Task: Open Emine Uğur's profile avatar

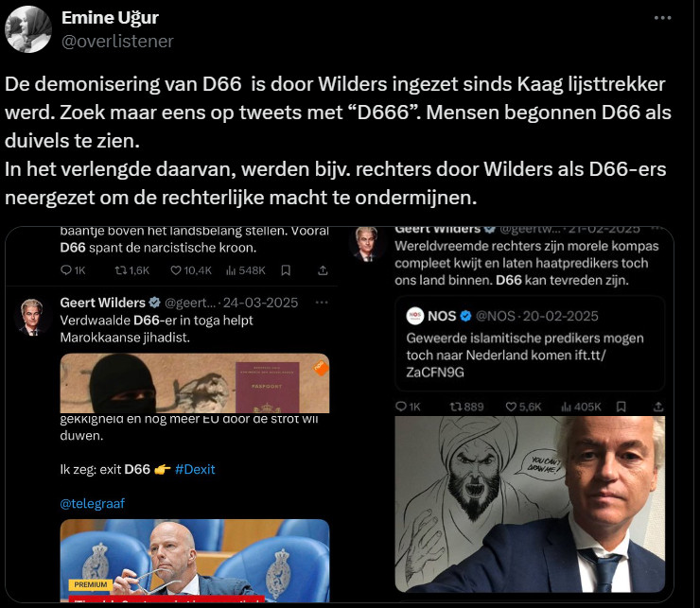Action: tap(28, 29)
